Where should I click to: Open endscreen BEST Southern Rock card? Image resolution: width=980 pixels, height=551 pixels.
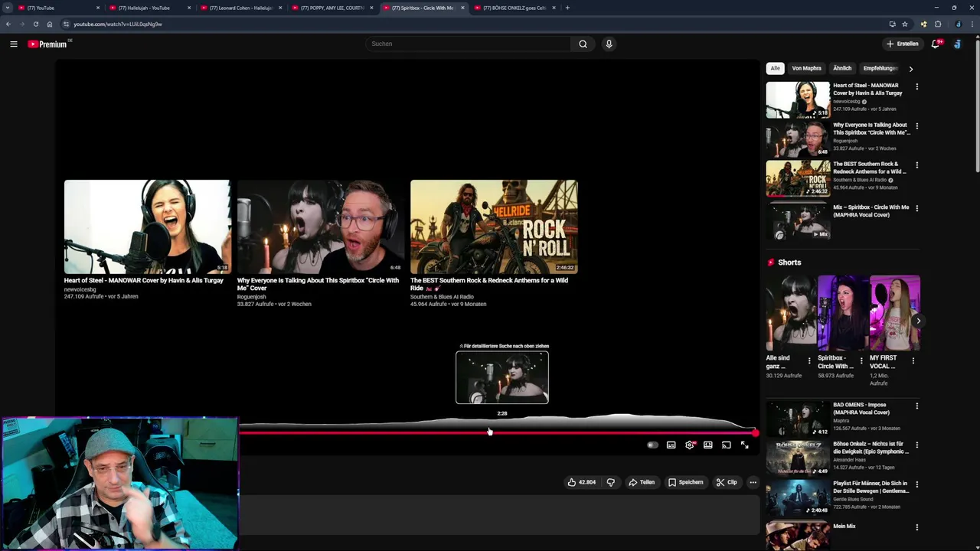pos(494,243)
